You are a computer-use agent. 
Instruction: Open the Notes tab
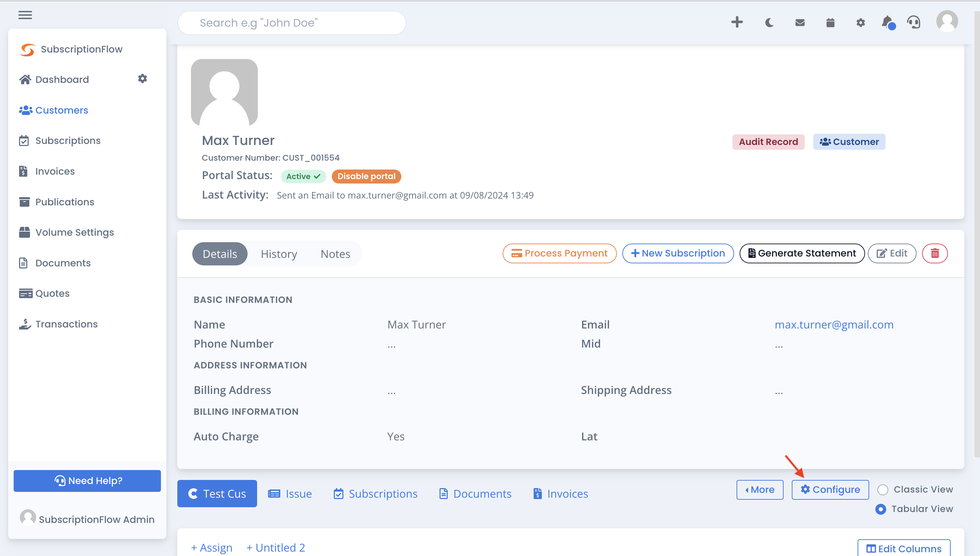pyautogui.click(x=335, y=253)
